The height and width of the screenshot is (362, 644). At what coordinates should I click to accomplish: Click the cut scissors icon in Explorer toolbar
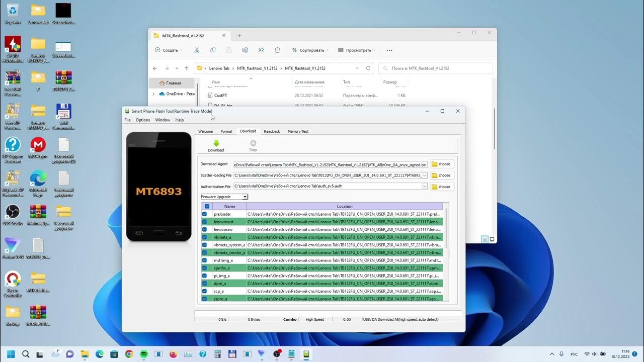point(197,50)
